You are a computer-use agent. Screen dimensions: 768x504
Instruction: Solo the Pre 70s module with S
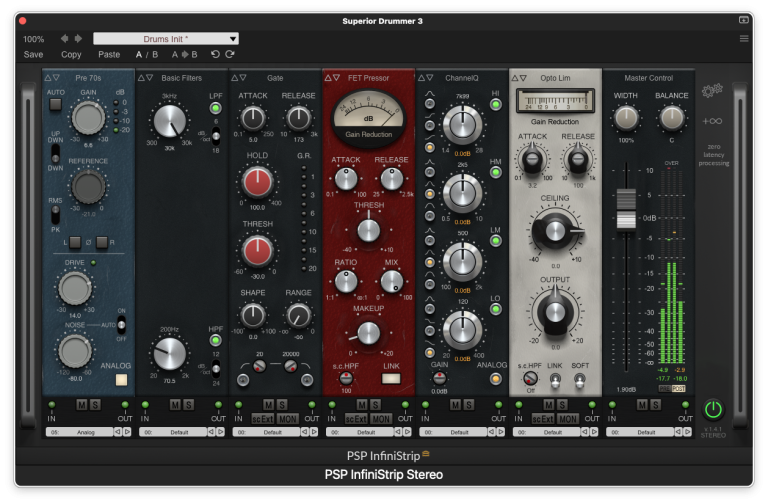coord(95,405)
